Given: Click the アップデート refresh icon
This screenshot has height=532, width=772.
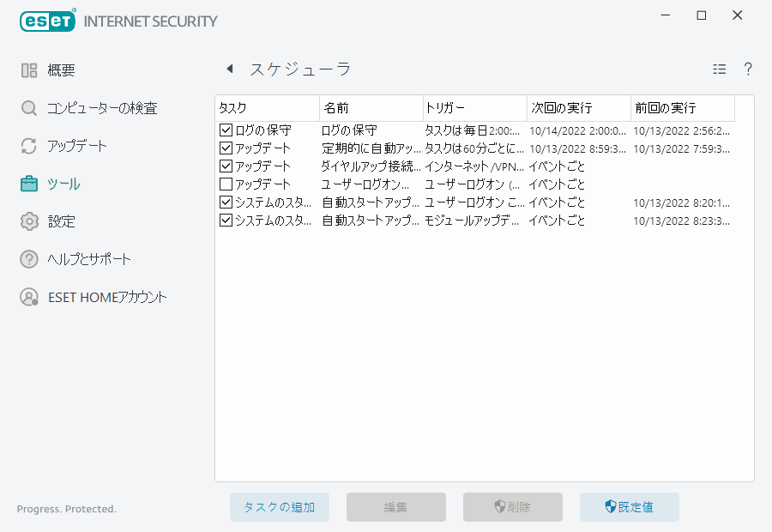Looking at the screenshot, I should pyautogui.click(x=28, y=146).
